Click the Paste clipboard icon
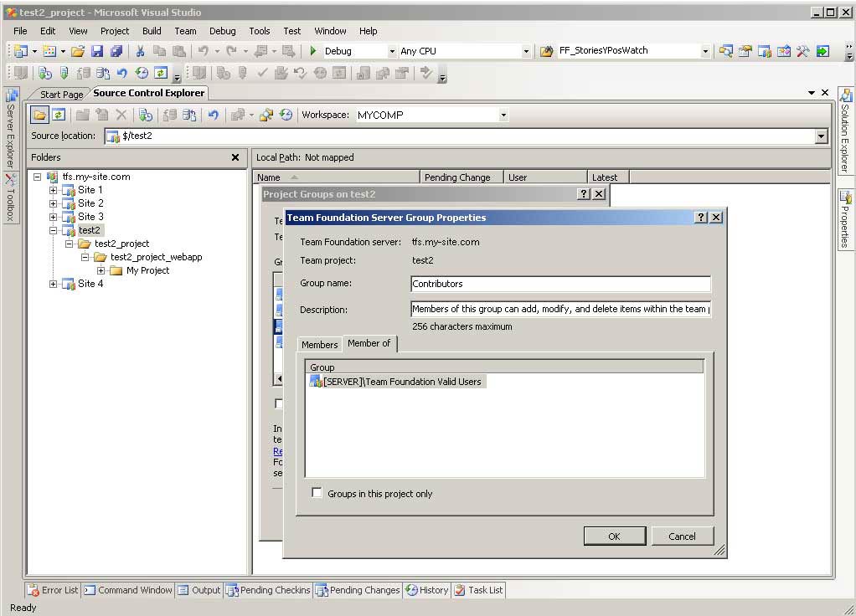The width and height of the screenshot is (856, 616). 179,51
